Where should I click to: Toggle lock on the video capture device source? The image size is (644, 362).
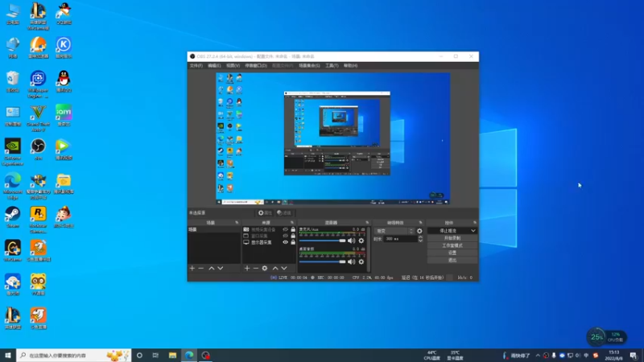(293, 229)
